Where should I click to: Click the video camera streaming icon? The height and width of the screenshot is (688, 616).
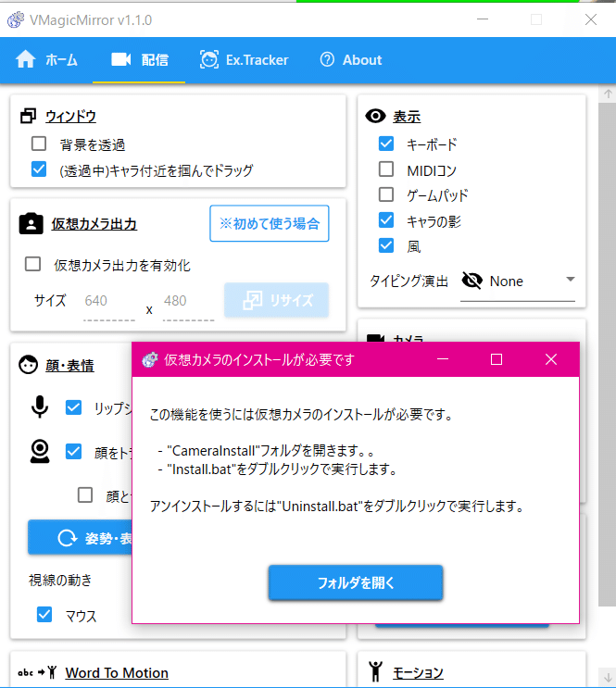tap(121, 59)
